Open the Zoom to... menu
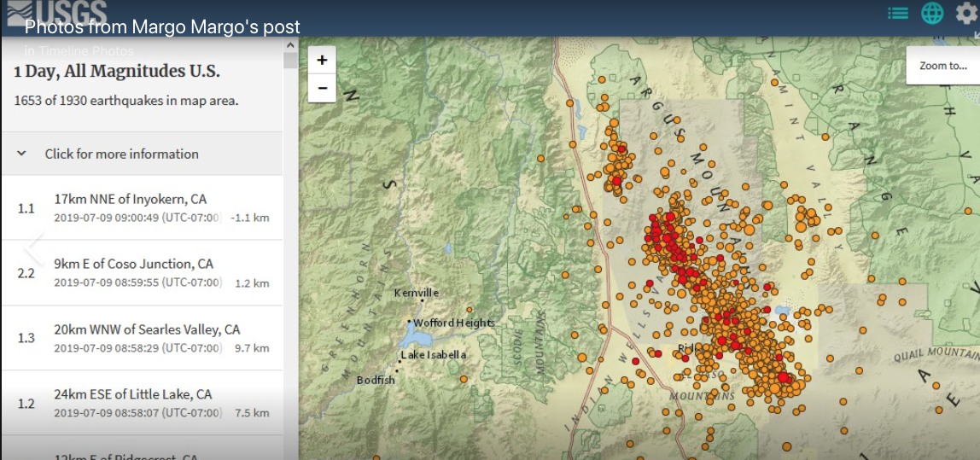Viewport: 980px width, 460px height. [x=943, y=66]
